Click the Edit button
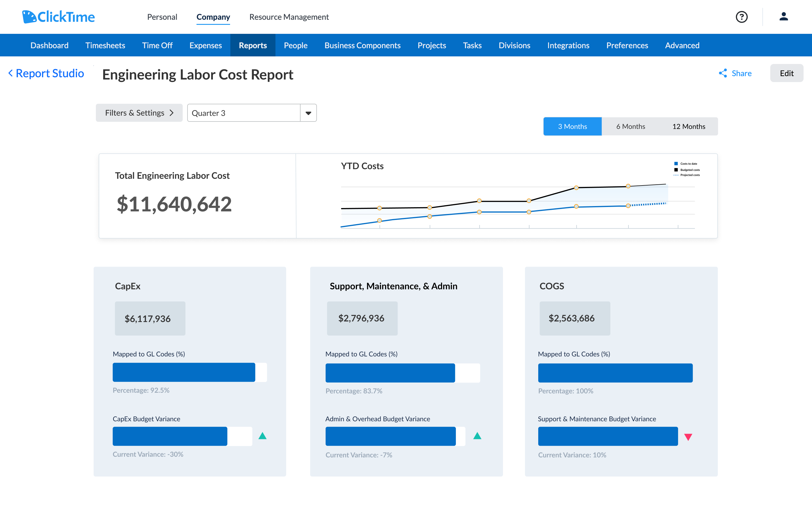Viewport: 812px width, 512px height. (x=786, y=73)
